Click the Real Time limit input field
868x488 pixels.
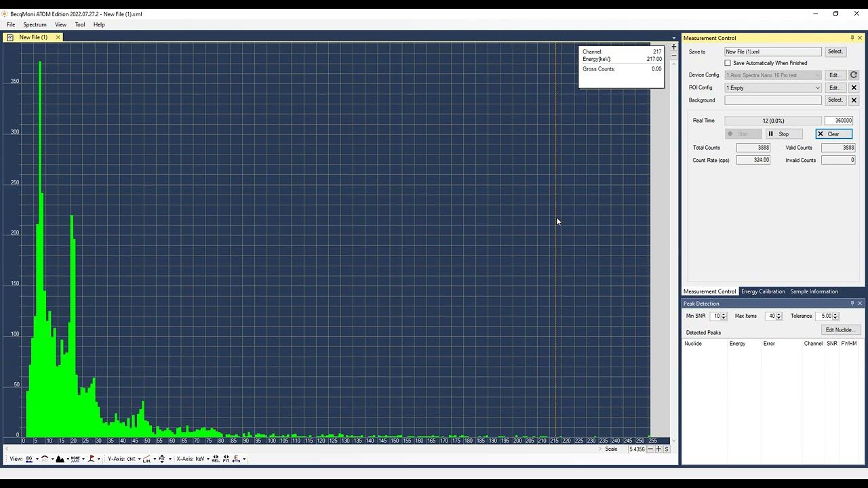839,121
